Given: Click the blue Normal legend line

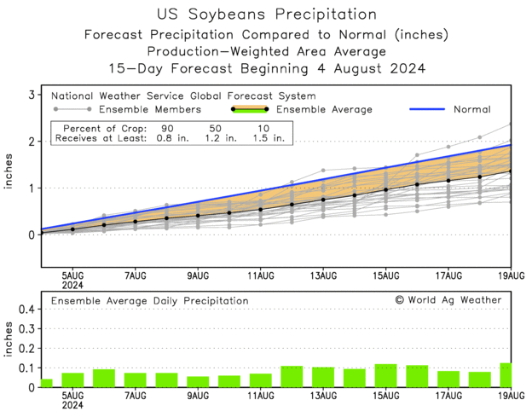Looking at the screenshot, I should pyautogui.click(x=427, y=109).
